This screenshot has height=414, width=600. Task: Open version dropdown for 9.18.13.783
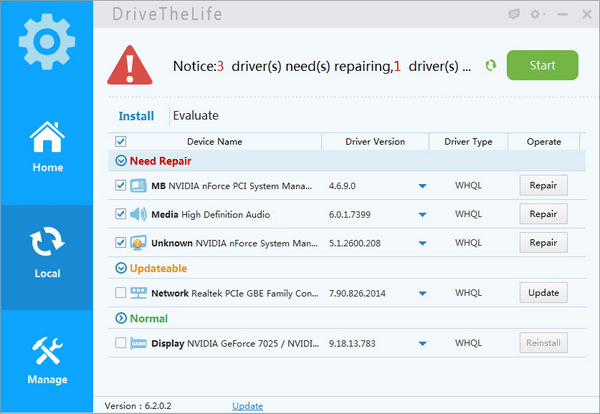pyautogui.click(x=422, y=344)
